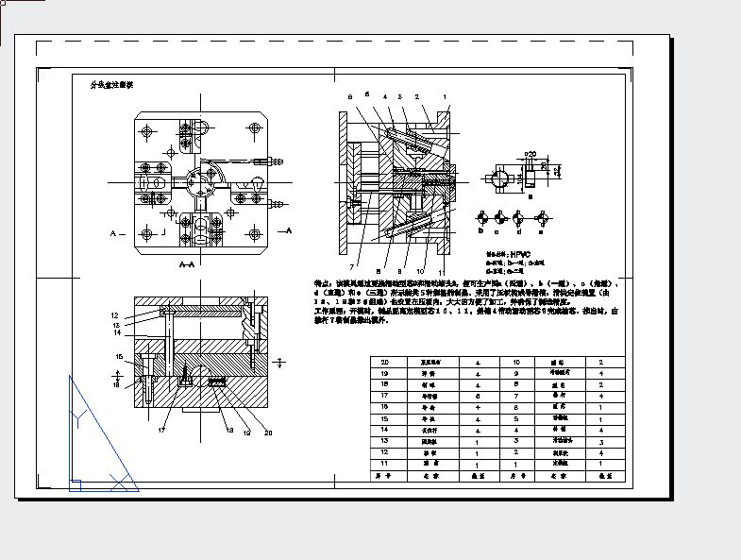
Task: Click row 20 number cell in parts table
Action: coord(384,362)
